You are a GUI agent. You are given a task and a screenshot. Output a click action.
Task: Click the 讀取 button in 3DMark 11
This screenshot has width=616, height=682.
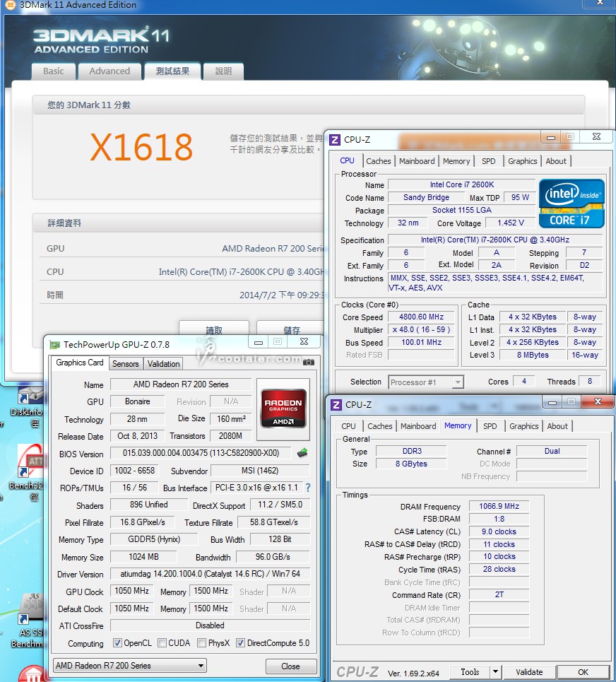pyautogui.click(x=214, y=329)
